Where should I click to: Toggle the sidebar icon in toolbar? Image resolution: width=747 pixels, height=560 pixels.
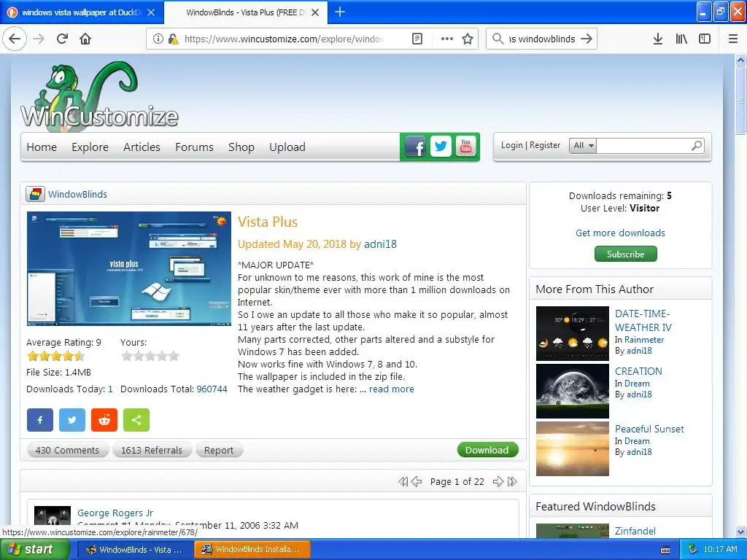(705, 39)
